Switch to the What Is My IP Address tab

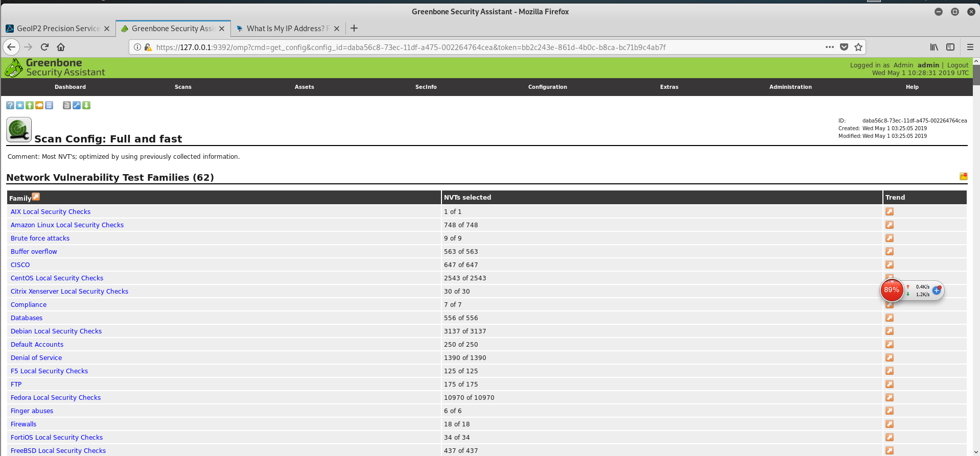(x=288, y=29)
